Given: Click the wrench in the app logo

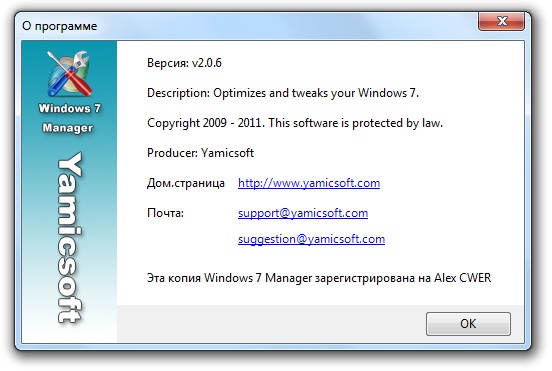Looking at the screenshot, I should pyautogui.click(x=80, y=61).
